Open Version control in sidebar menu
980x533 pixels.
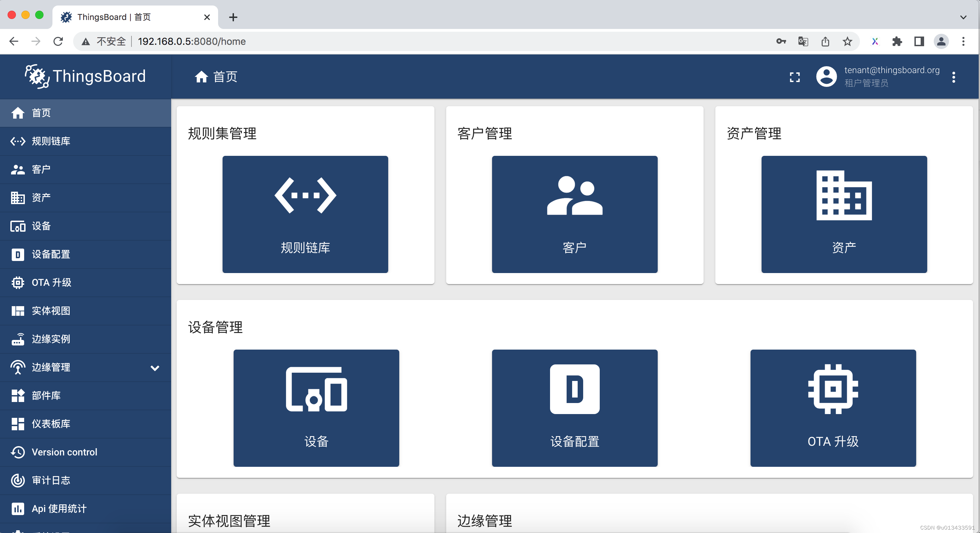click(86, 452)
